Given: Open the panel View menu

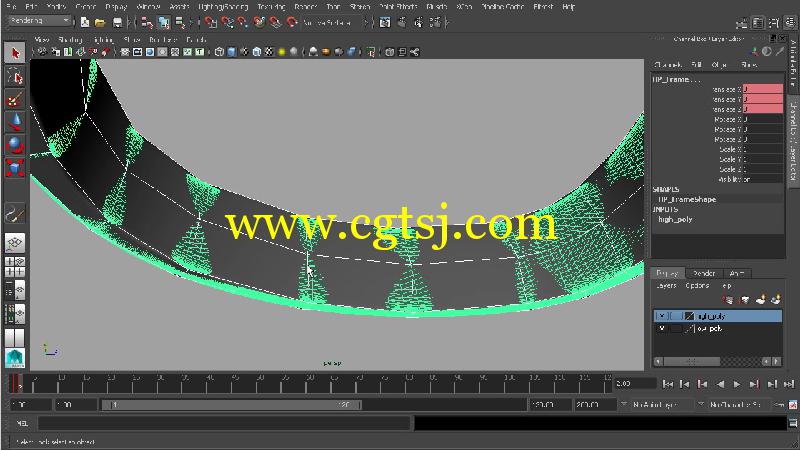Looking at the screenshot, I should point(41,39).
